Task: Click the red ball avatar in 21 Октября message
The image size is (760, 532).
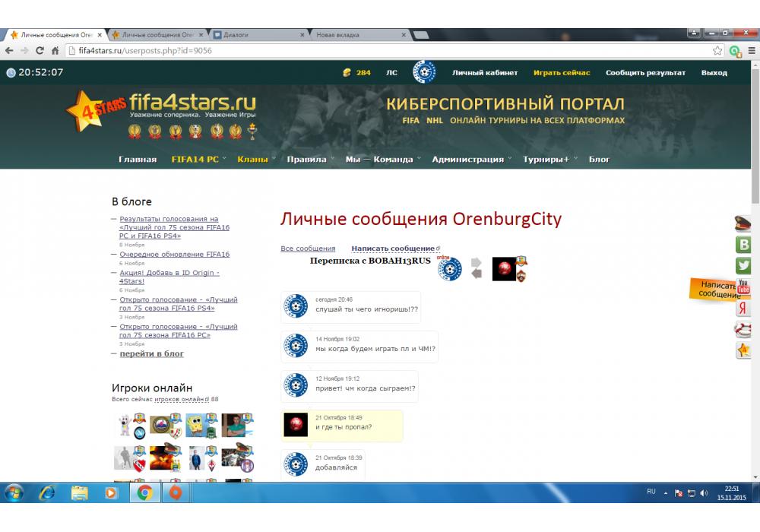Action: click(296, 425)
